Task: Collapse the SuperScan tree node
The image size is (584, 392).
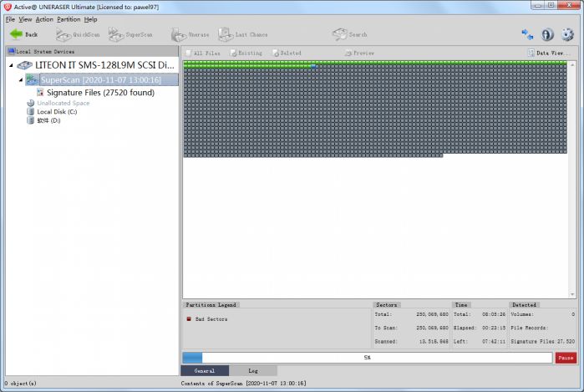Action: click(21, 79)
